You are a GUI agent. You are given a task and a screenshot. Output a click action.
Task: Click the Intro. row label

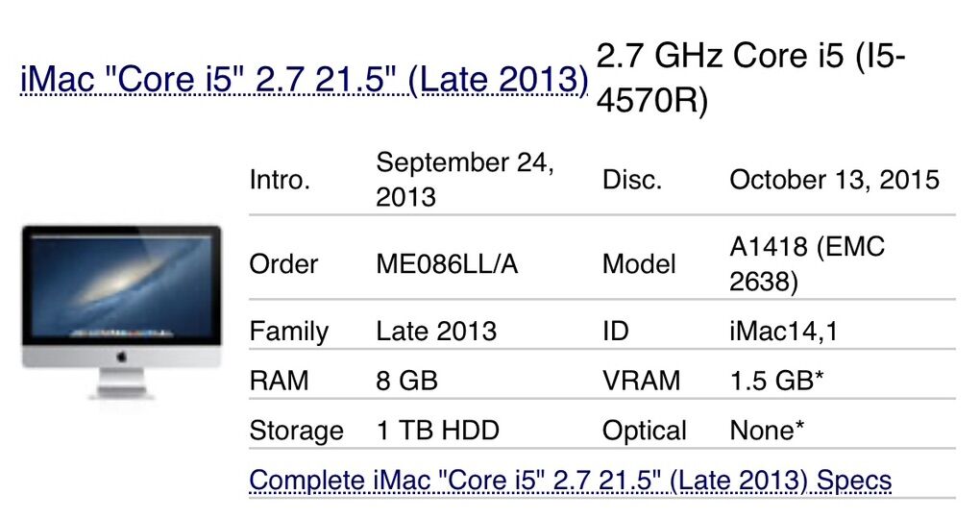[280, 180]
